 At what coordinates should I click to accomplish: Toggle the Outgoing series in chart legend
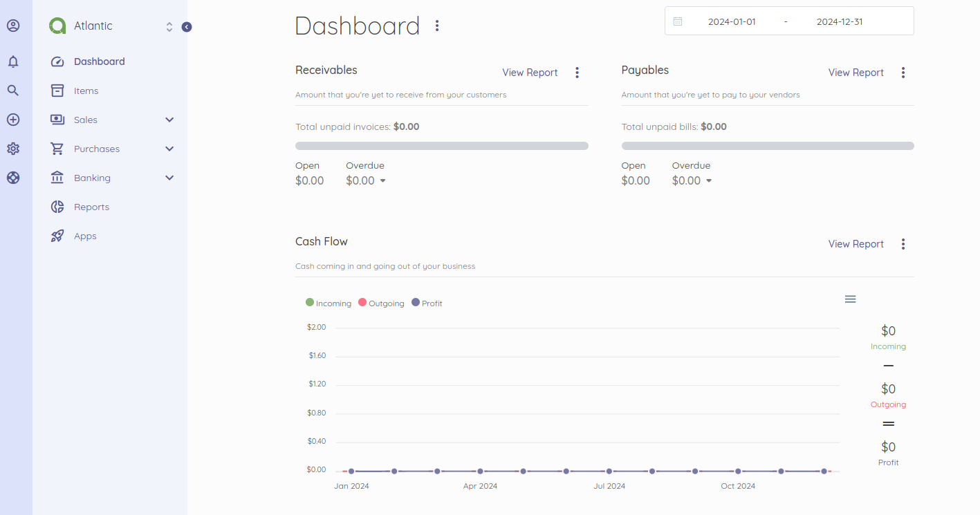(381, 303)
